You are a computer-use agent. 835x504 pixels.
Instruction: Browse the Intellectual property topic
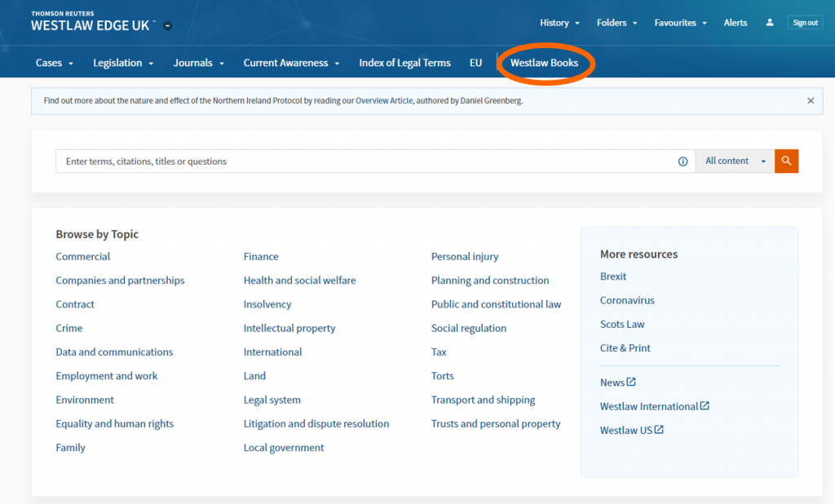click(x=289, y=328)
